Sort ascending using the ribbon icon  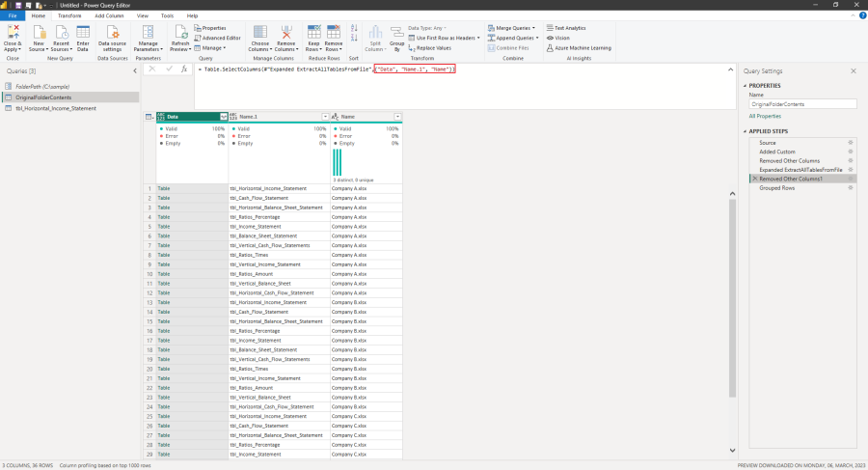click(354, 28)
